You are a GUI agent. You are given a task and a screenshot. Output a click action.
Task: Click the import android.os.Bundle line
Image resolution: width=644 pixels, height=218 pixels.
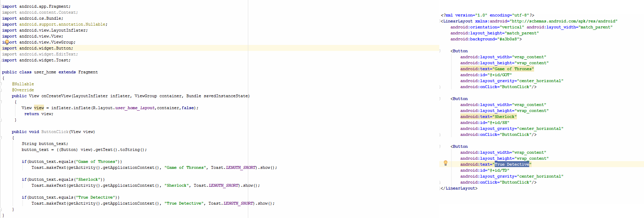coord(33,18)
